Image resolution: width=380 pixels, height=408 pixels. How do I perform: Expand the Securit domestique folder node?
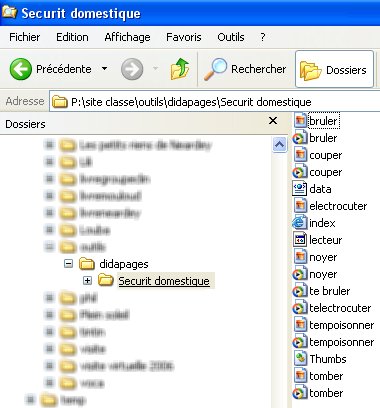pyautogui.click(x=87, y=281)
